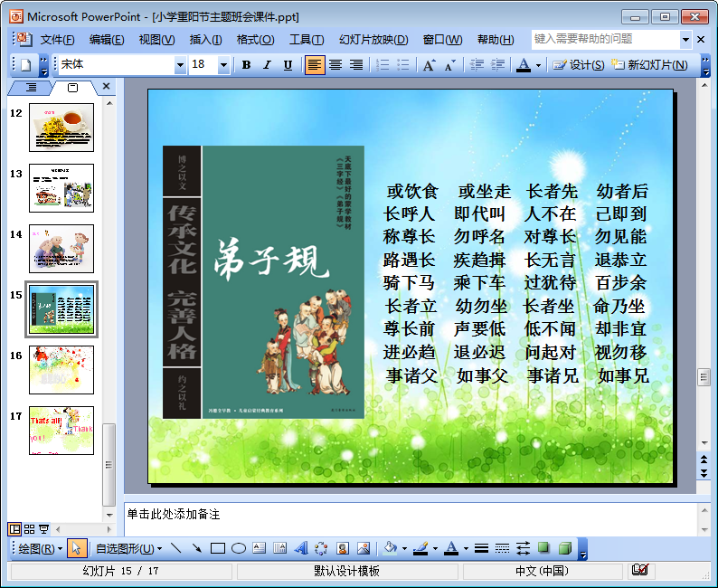
Task: Toggle numbered list
Action: coord(383,65)
